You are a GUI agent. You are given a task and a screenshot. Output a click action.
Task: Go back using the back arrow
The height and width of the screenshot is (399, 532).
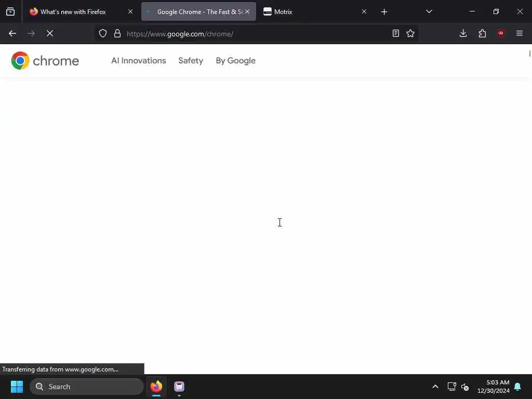[12, 34]
